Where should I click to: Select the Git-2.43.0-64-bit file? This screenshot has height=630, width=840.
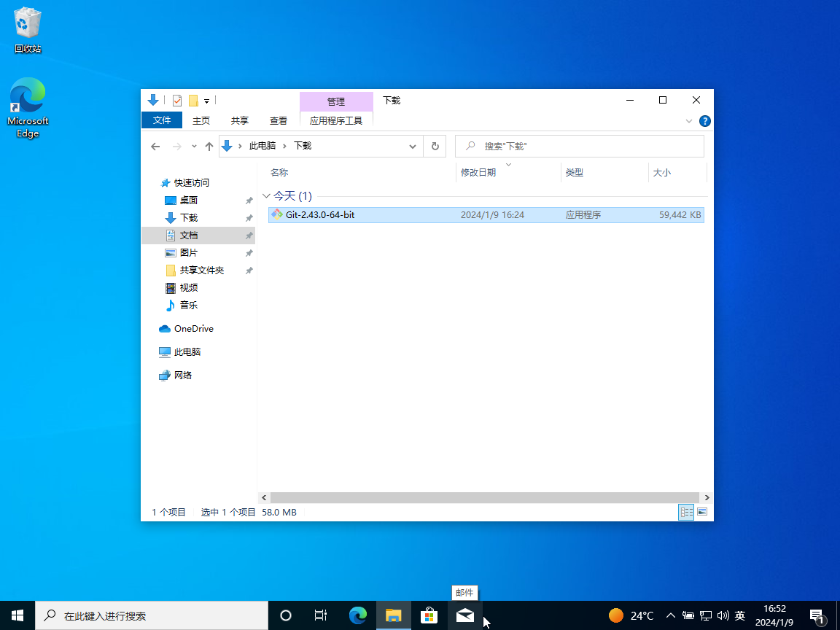[x=486, y=215]
